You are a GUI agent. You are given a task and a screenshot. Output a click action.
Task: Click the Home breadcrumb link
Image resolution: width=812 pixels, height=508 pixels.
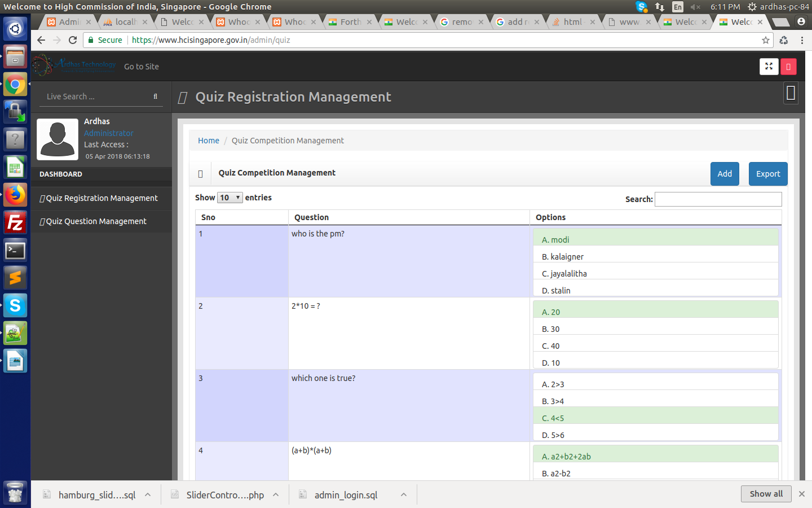click(x=209, y=141)
